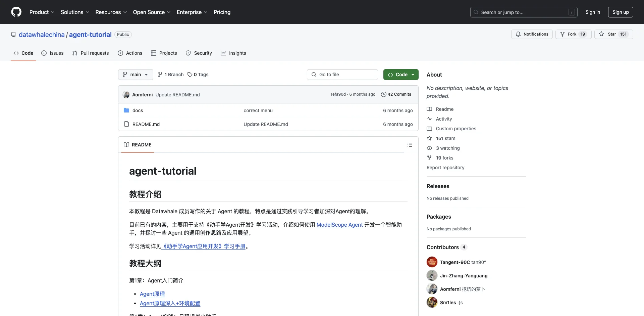Image resolution: width=644 pixels, height=316 pixels.
Task: Switch to the Issues tab
Action: (52, 53)
